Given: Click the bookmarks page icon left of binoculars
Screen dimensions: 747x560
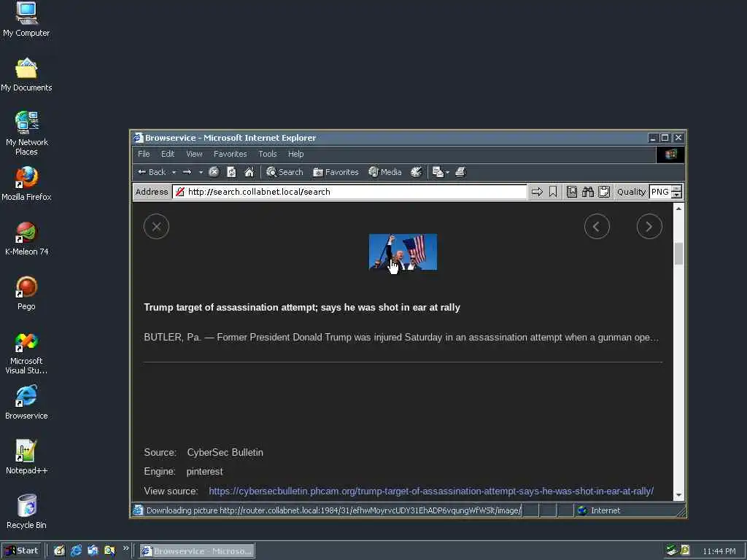Looking at the screenshot, I should tap(572, 192).
